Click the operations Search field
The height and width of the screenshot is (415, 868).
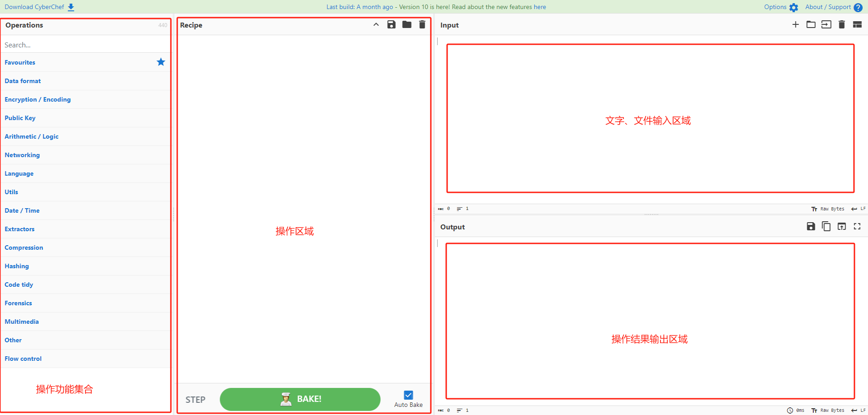(x=85, y=45)
